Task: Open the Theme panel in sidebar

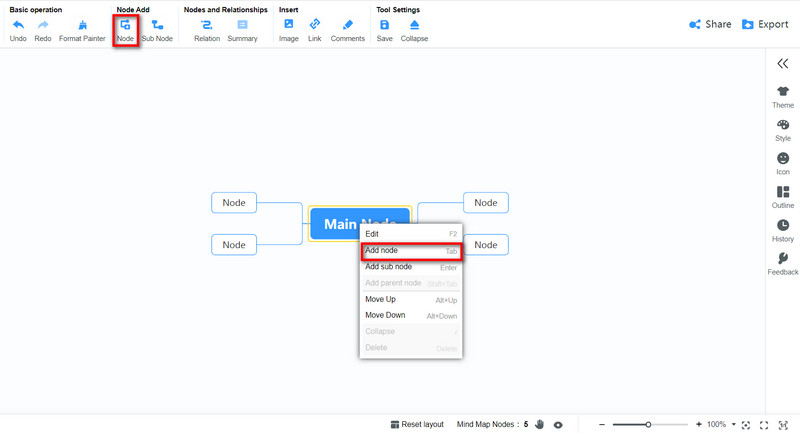Action: (x=783, y=92)
